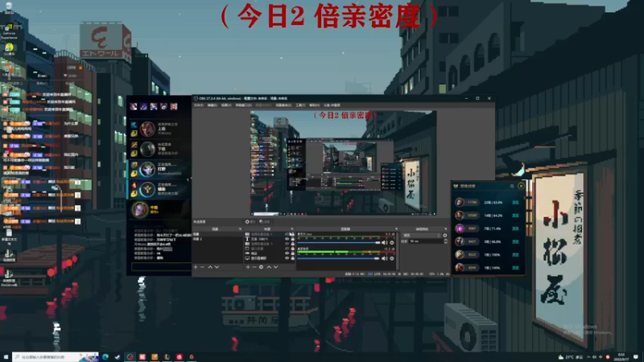Screen dimensions: 644x362
Task: Open notification center in system tray
Action: pyautogui.click(x=636, y=356)
